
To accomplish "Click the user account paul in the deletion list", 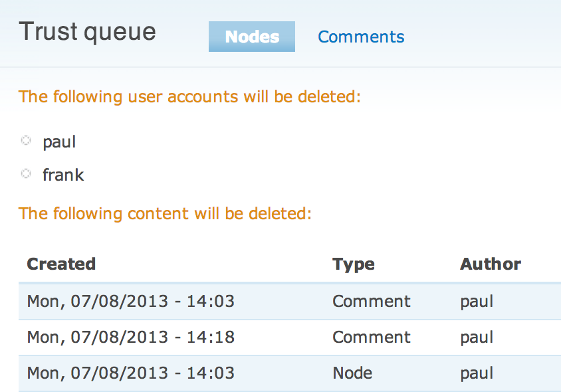I will 59,142.
